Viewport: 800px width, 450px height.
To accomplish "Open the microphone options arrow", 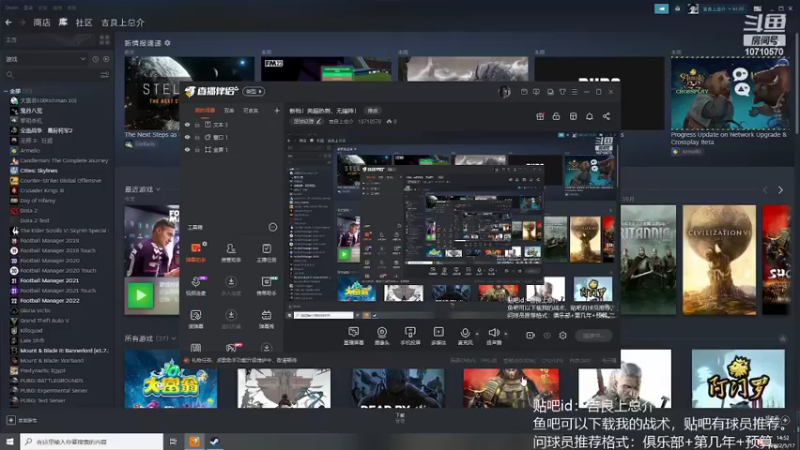I will (477, 334).
